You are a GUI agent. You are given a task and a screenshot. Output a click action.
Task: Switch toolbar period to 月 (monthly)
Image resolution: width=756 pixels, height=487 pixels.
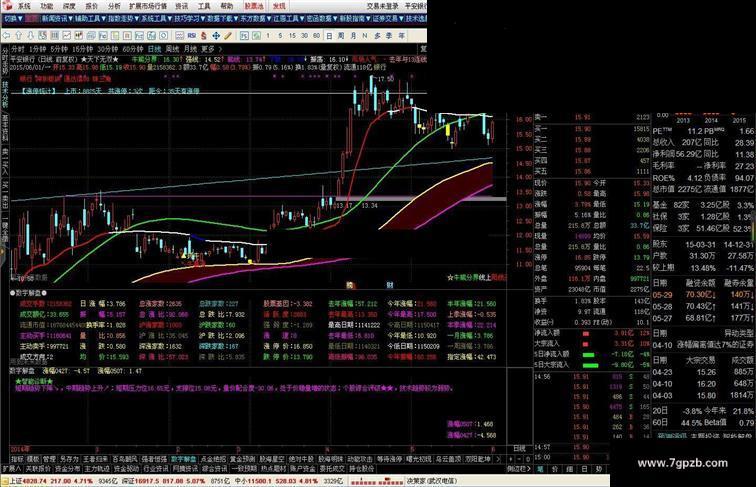[353, 36]
